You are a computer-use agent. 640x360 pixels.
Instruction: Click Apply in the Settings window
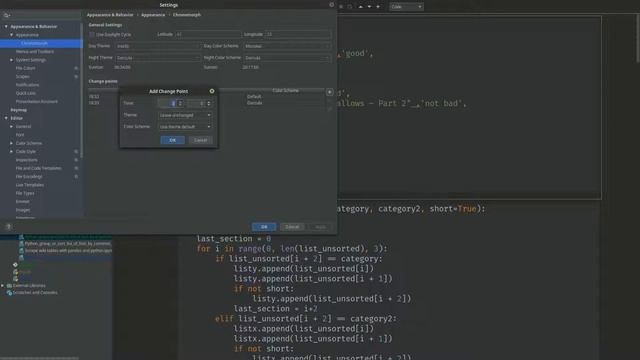click(x=320, y=227)
